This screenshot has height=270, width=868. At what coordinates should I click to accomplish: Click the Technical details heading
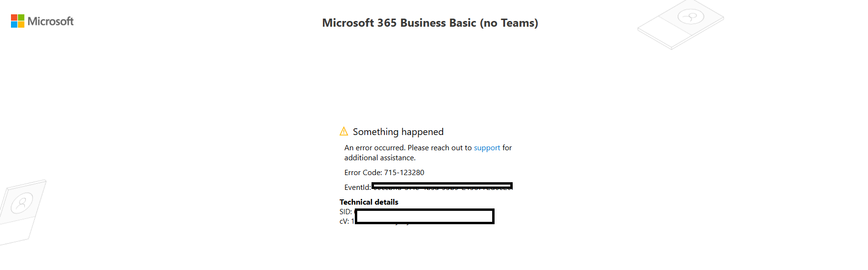[x=369, y=202]
